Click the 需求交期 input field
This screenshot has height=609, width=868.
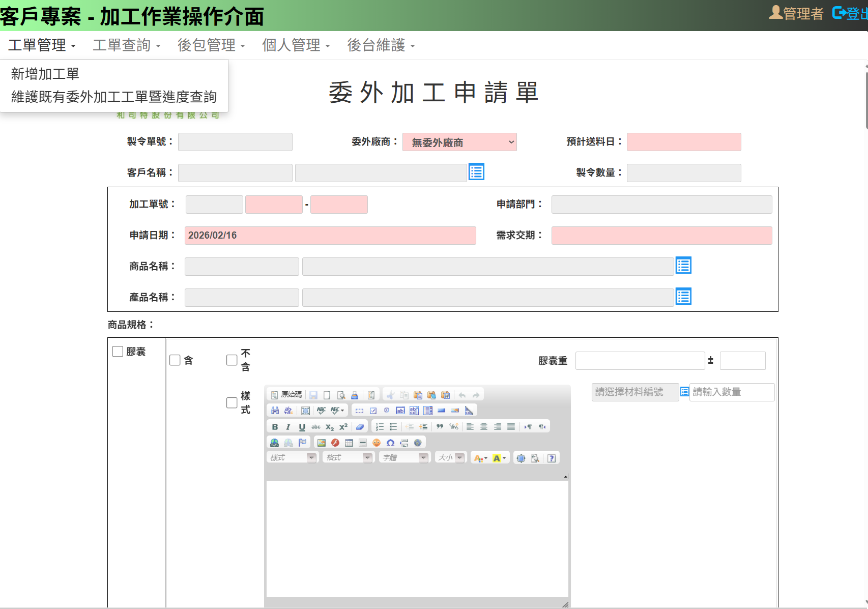coord(661,236)
